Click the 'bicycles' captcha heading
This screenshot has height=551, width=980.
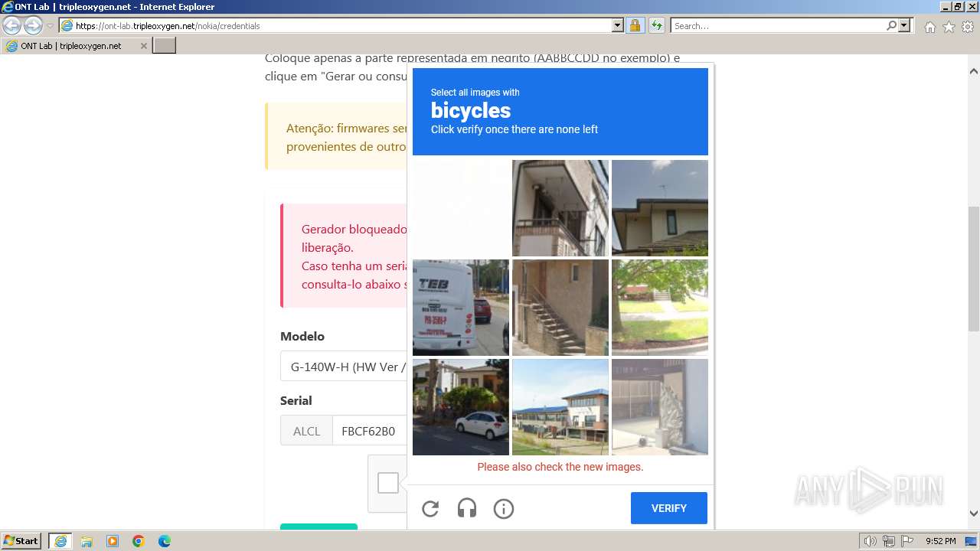(x=471, y=111)
